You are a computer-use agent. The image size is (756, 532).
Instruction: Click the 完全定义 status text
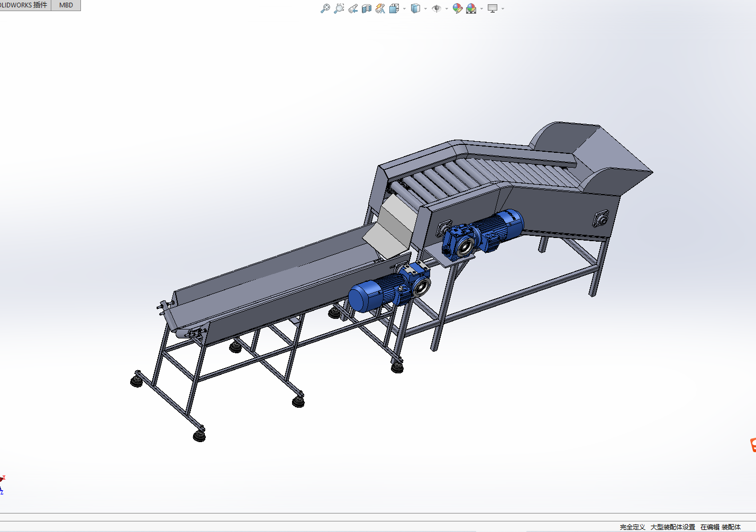(632, 527)
